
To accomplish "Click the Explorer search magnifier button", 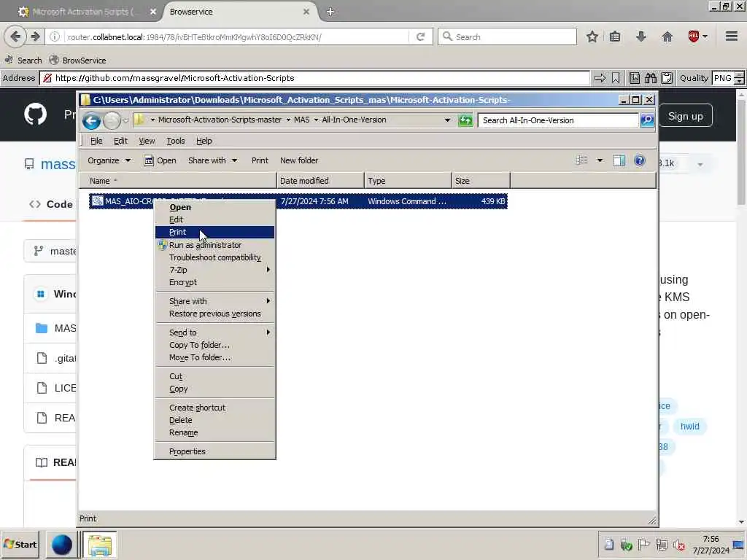I will [647, 120].
